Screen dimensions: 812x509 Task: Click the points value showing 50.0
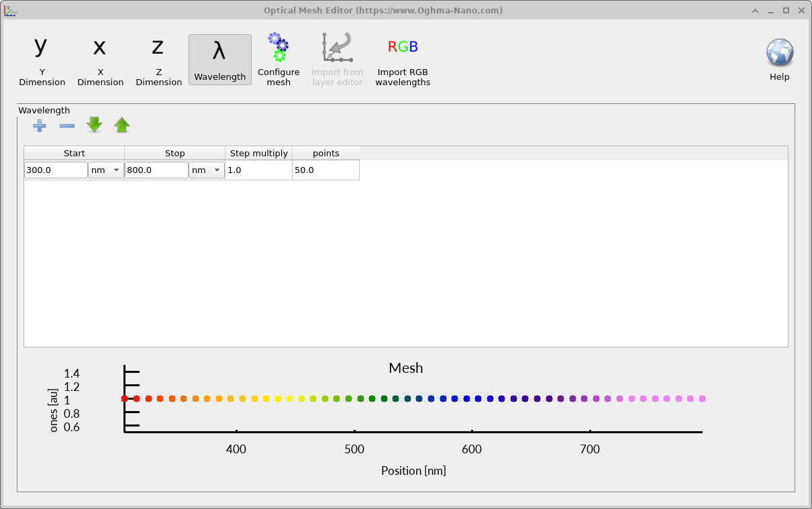(x=325, y=170)
